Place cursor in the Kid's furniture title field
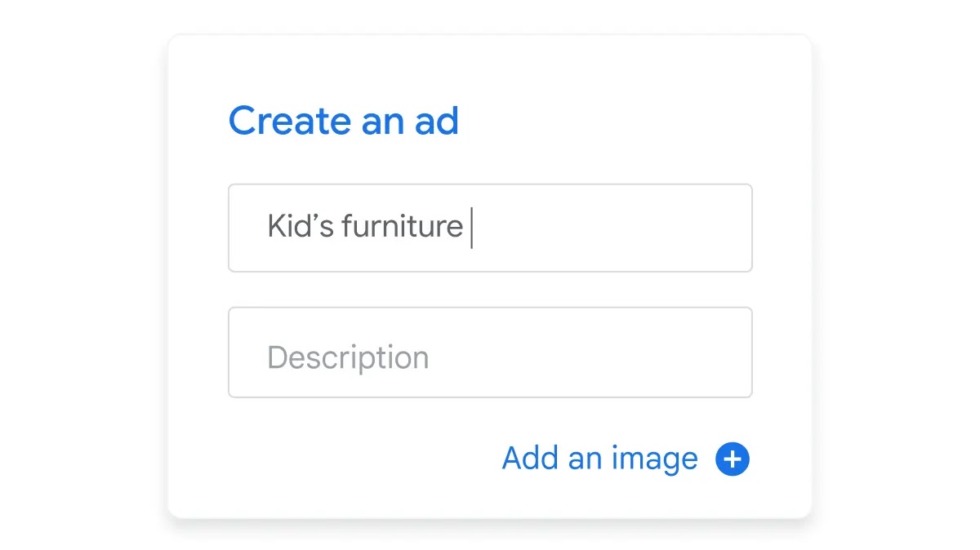 (x=490, y=228)
